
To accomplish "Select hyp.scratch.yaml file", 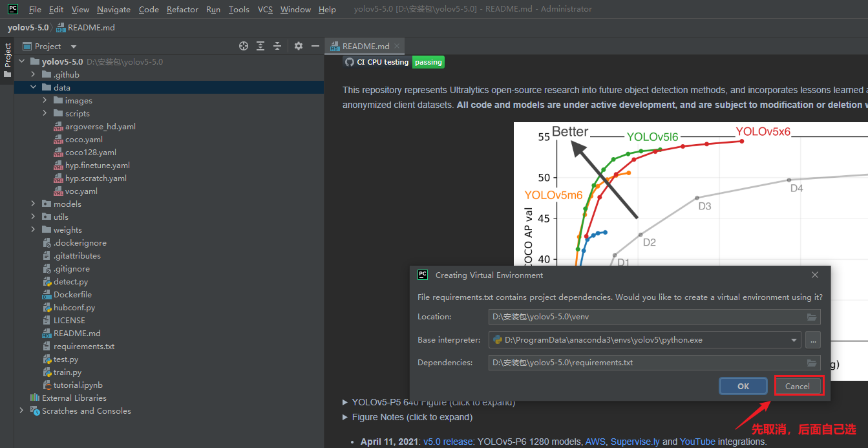I will [90, 178].
